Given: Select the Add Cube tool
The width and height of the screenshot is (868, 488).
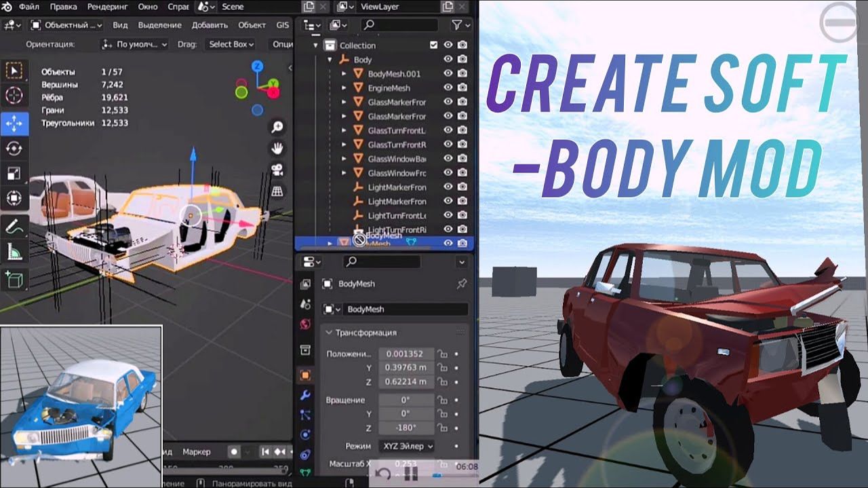Looking at the screenshot, I should click(14, 278).
